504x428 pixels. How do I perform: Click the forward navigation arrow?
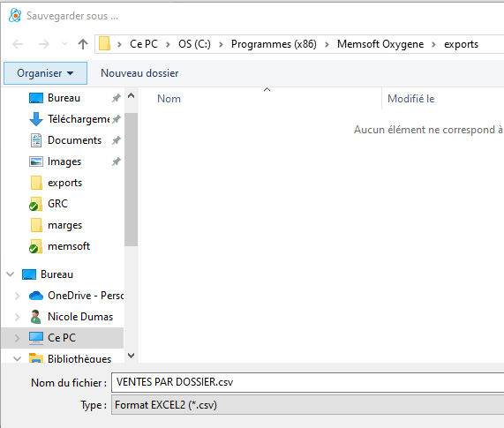44,44
